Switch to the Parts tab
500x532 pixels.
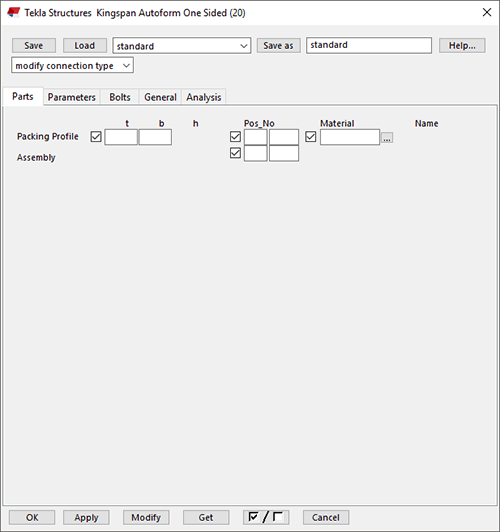[x=23, y=96]
